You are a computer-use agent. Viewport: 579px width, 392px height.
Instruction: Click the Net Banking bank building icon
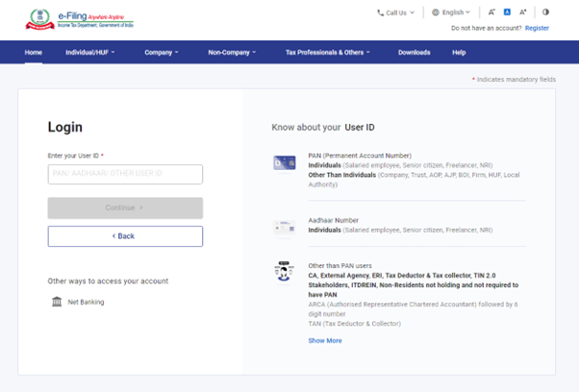click(57, 302)
